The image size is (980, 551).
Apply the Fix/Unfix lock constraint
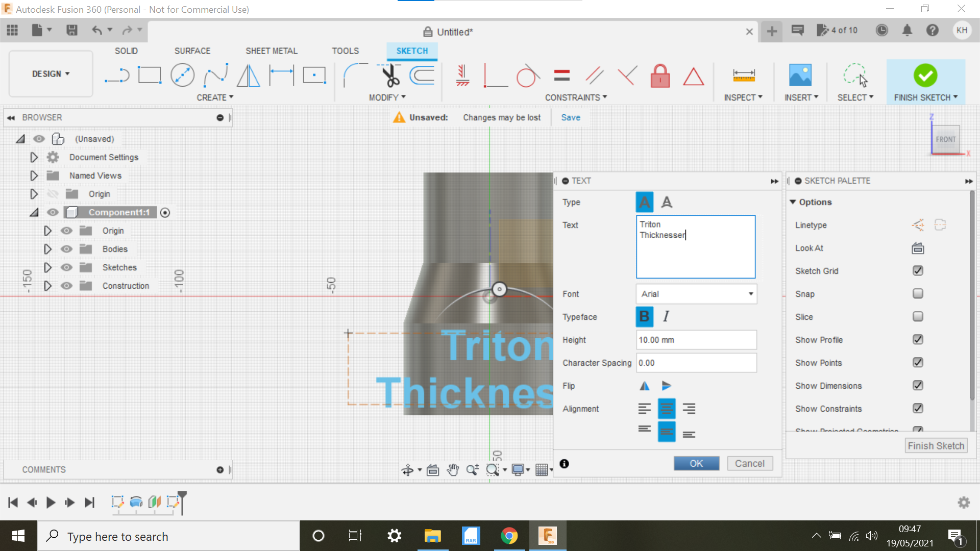point(660,76)
